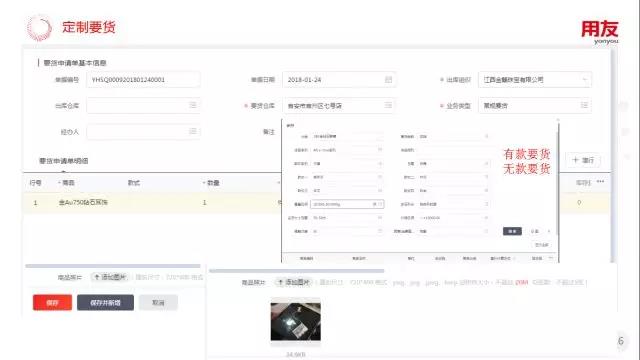Open the uploaded product photo thumbnail
The height and width of the screenshot is (360, 640).
point(296,321)
